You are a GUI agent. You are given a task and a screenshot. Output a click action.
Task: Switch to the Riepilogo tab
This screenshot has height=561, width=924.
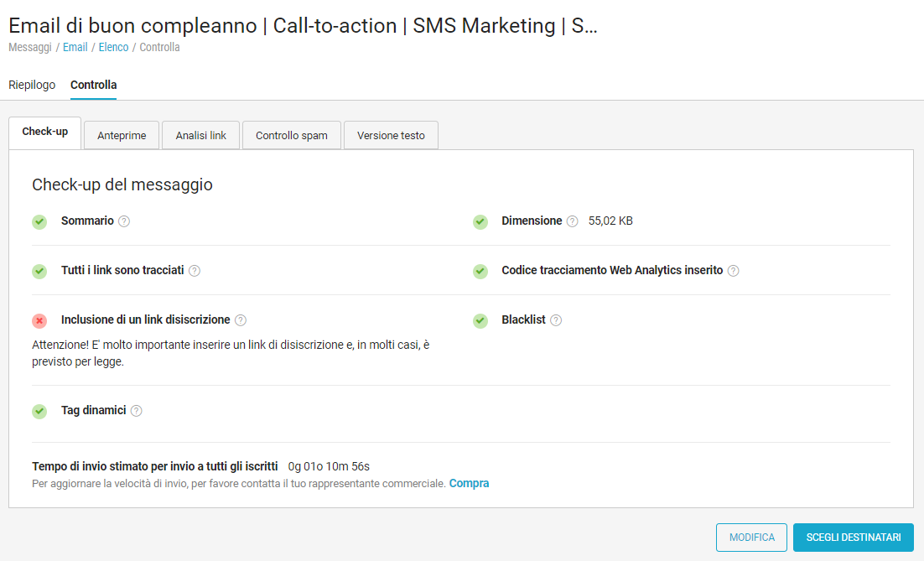click(x=32, y=85)
